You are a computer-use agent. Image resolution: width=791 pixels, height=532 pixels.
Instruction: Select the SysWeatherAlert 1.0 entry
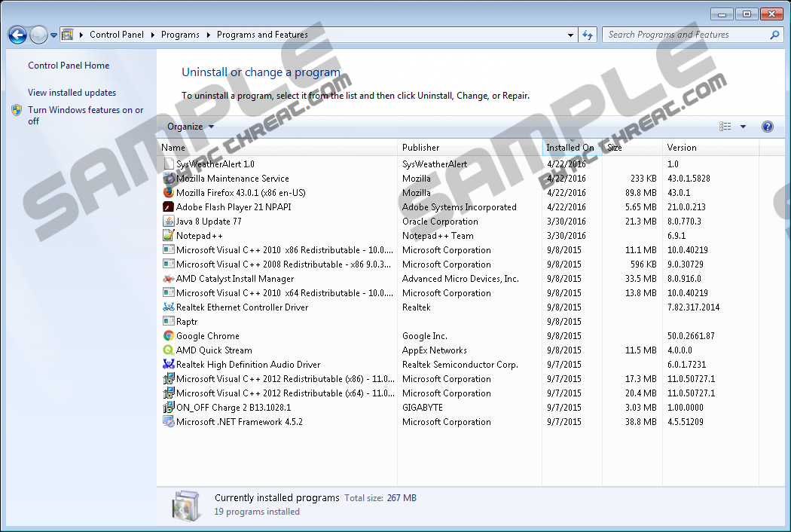pos(215,164)
